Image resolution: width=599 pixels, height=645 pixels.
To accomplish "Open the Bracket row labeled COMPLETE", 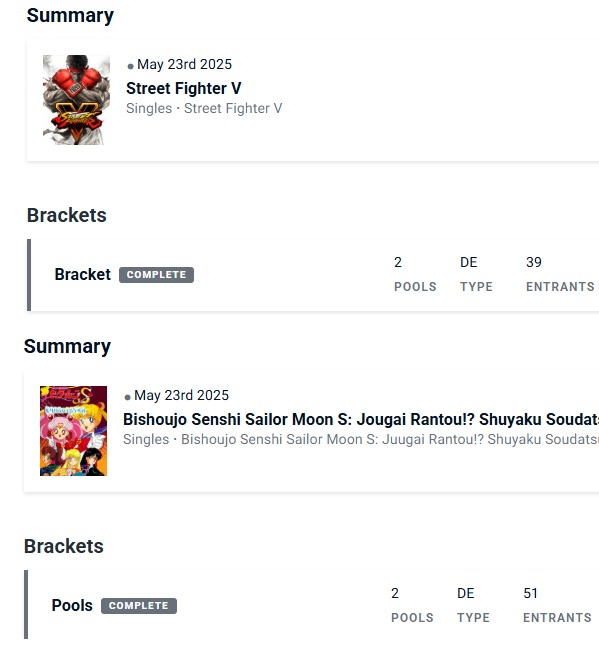I will 313,275.
